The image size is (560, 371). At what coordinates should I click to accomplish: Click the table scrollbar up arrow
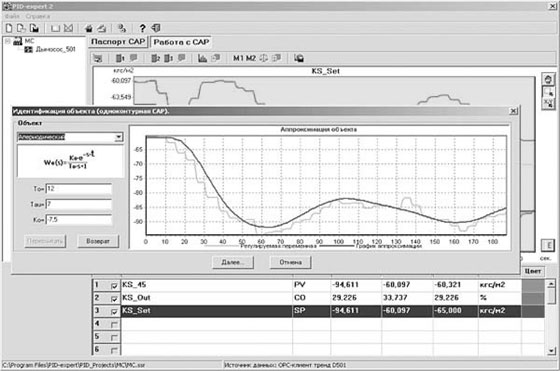551,284
